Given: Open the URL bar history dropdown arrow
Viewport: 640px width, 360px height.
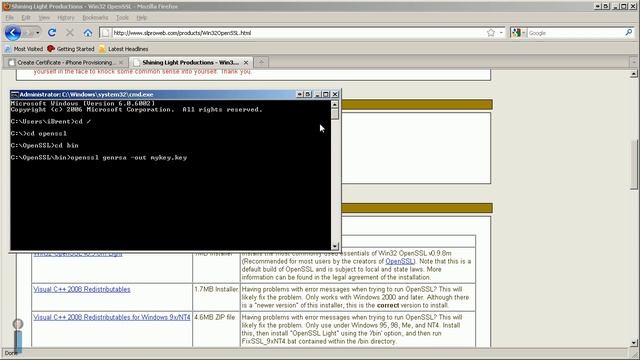Looking at the screenshot, I should pos(501,33).
